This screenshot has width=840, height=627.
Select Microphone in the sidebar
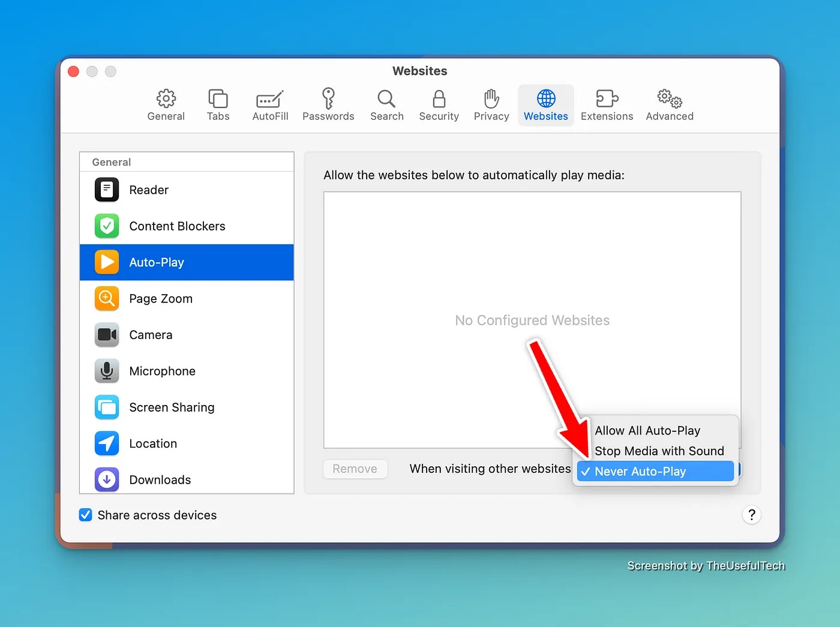click(x=187, y=371)
